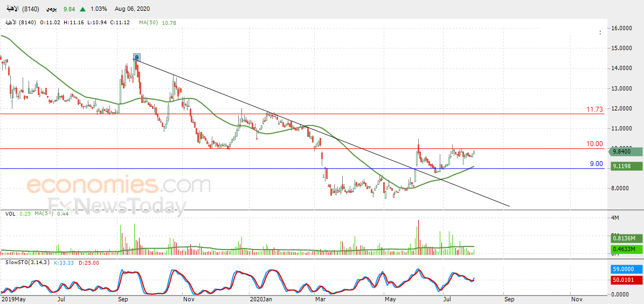
Task: Open the colon options icon near 16.0000
Action: (600, 32)
